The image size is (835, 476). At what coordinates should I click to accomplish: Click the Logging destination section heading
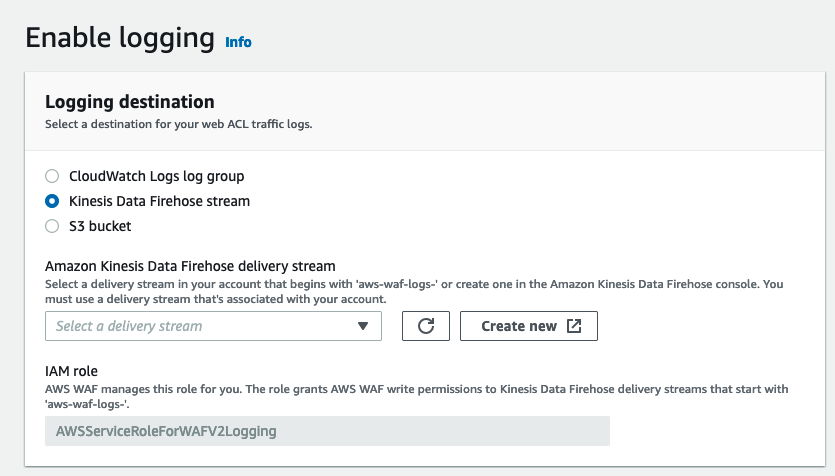pos(129,102)
